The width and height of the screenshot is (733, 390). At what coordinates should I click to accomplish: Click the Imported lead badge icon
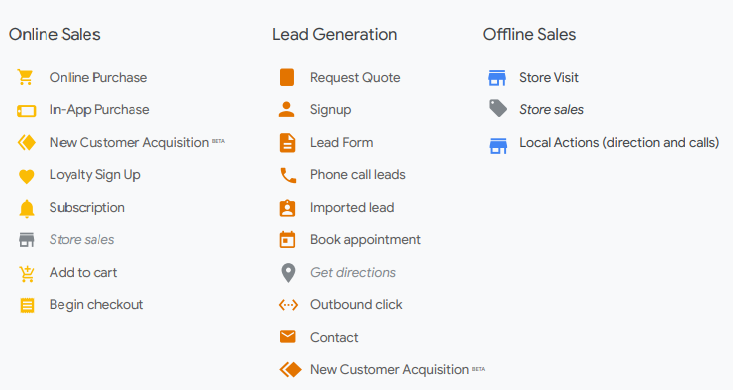(x=287, y=208)
